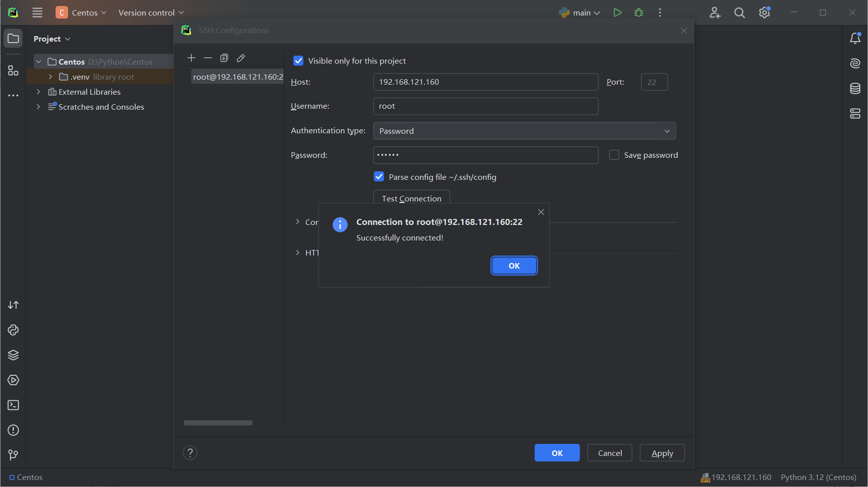Click the Username input field

click(486, 106)
